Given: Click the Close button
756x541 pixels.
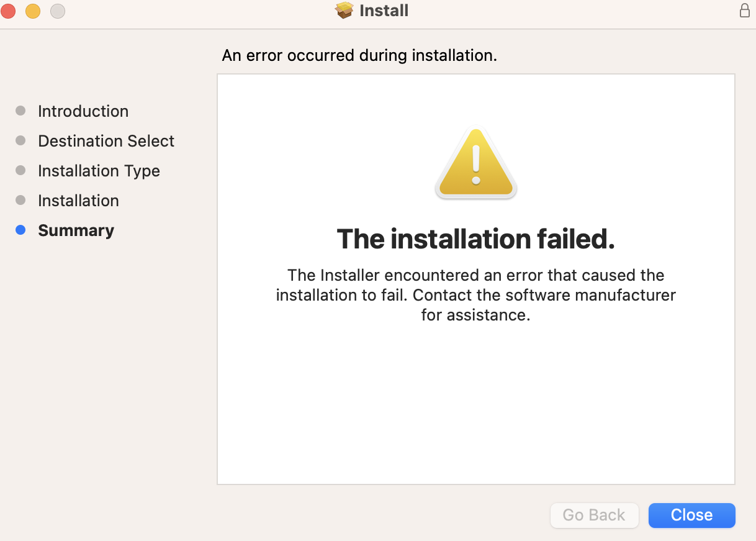Looking at the screenshot, I should click(691, 515).
